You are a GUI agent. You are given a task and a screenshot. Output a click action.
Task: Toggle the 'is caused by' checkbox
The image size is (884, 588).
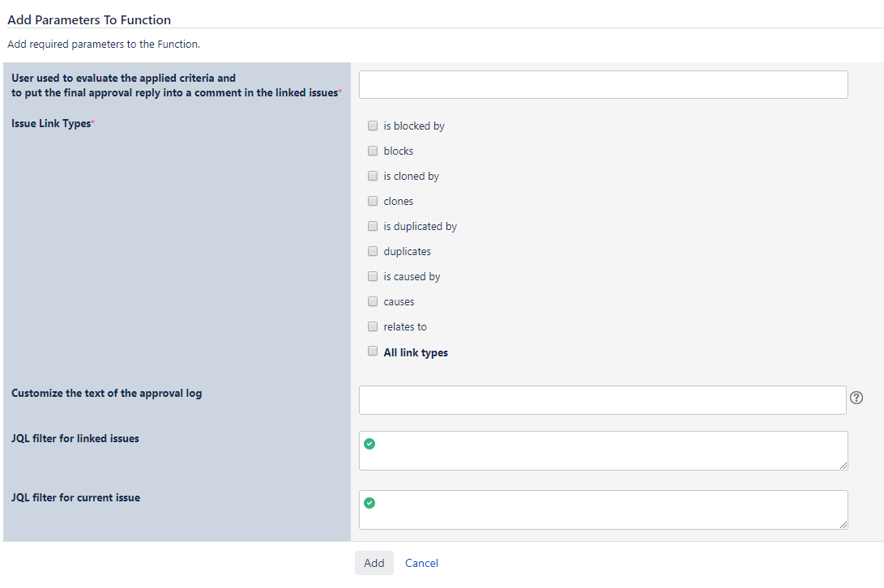[373, 276]
